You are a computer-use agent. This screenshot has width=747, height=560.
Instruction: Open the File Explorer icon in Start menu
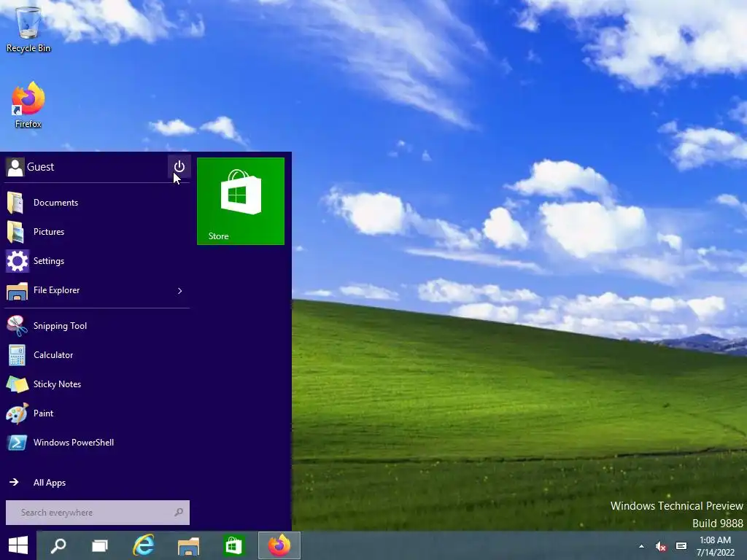pos(18,290)
